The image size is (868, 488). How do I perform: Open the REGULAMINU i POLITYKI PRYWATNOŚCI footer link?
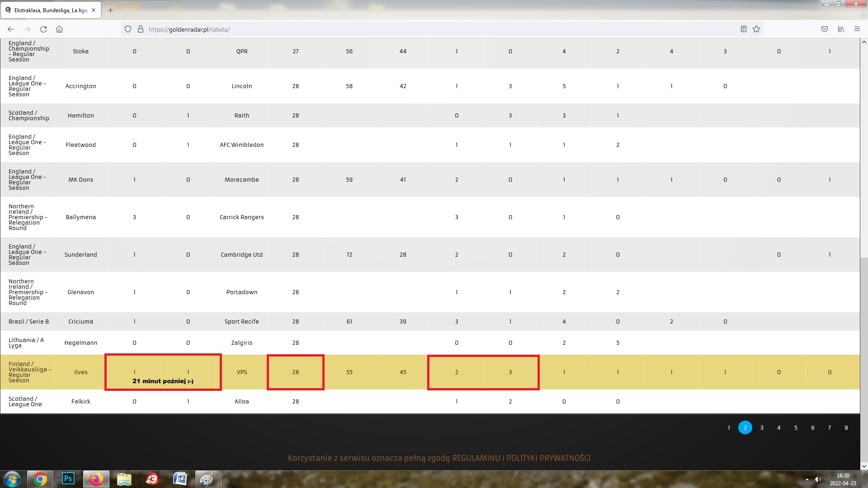tap(521, 458)
